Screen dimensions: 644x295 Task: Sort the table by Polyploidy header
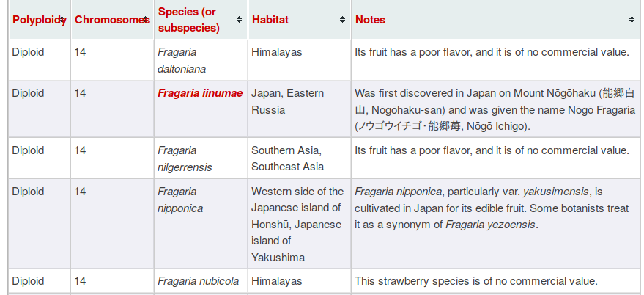(37, 20)
